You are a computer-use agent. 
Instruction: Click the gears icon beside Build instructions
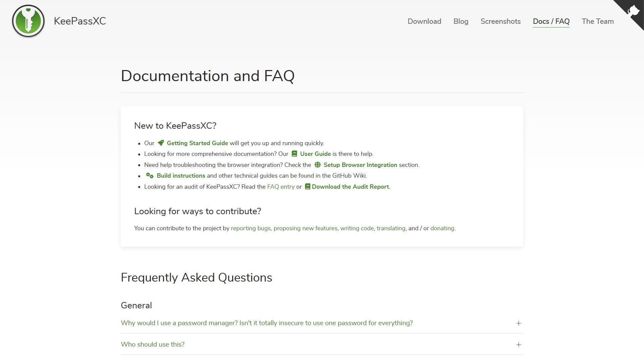150,175
